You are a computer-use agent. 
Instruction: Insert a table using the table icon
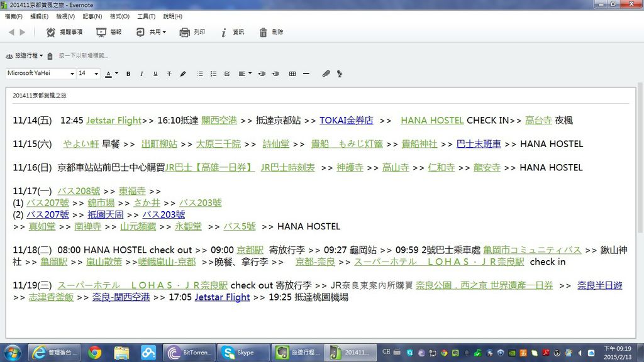[x=293, y=74]
